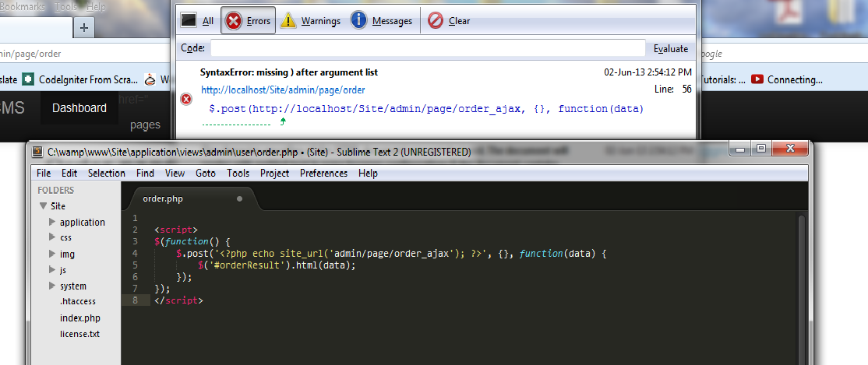The width and height of the screenshot is (868, 365).
Task: Maximize the Sublime Text window
Action: 761,148
